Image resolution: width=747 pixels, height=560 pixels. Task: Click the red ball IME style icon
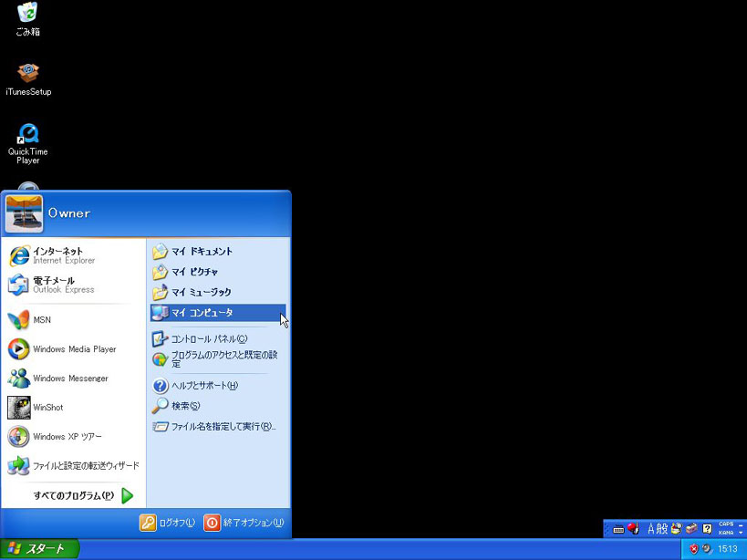click(633, 529)
